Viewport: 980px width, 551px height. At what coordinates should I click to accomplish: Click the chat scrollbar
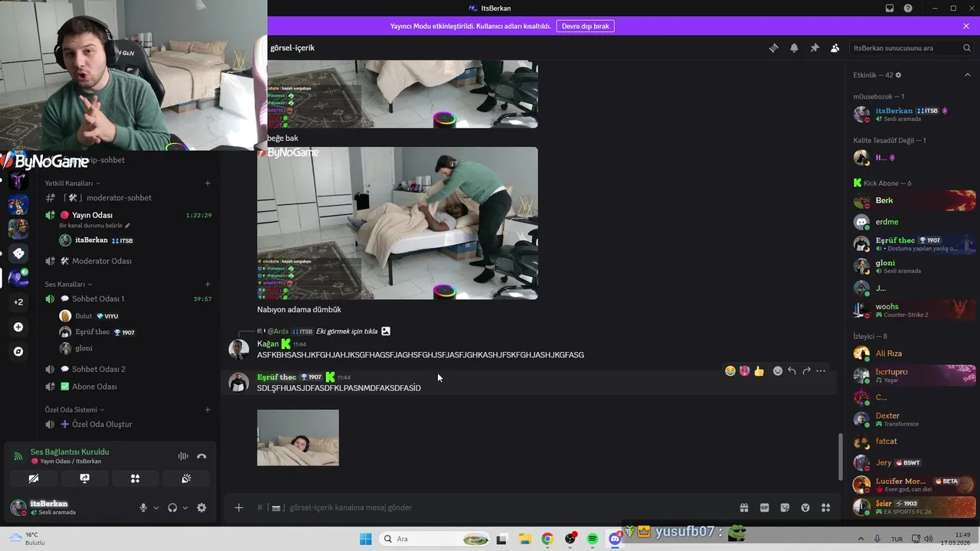(x=841, y=455)
